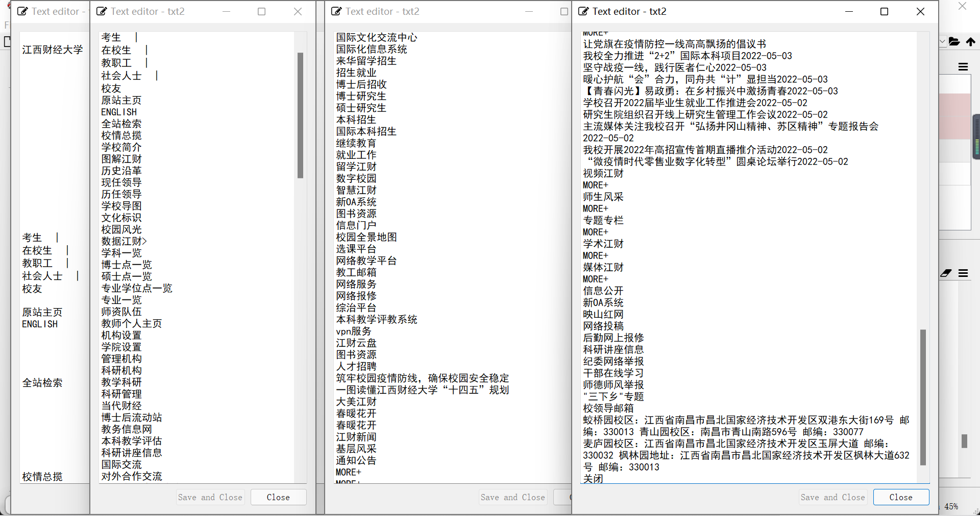The height and width of the screenshot is (516, 980).
Task: Click the line 人才招聘 in the third editor
Action: point(356,366)
